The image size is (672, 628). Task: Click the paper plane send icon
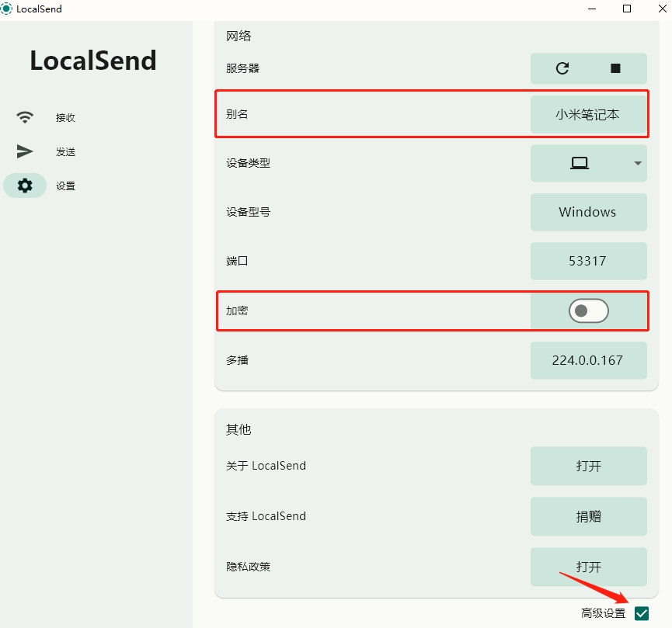[26, 151]
